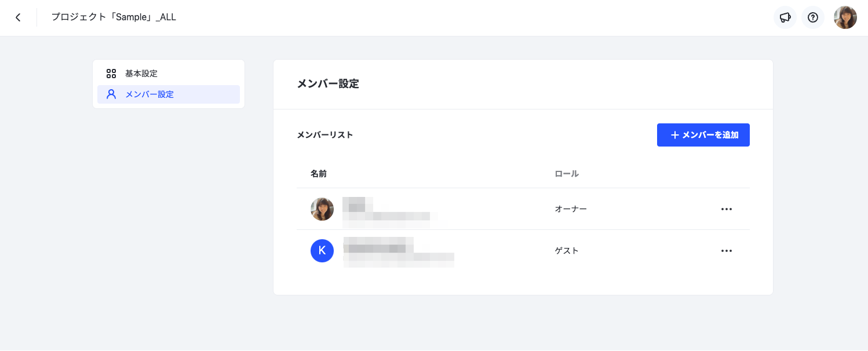Click the owner's photo avatar in member list
868x351 pixels.
(322, 209)
